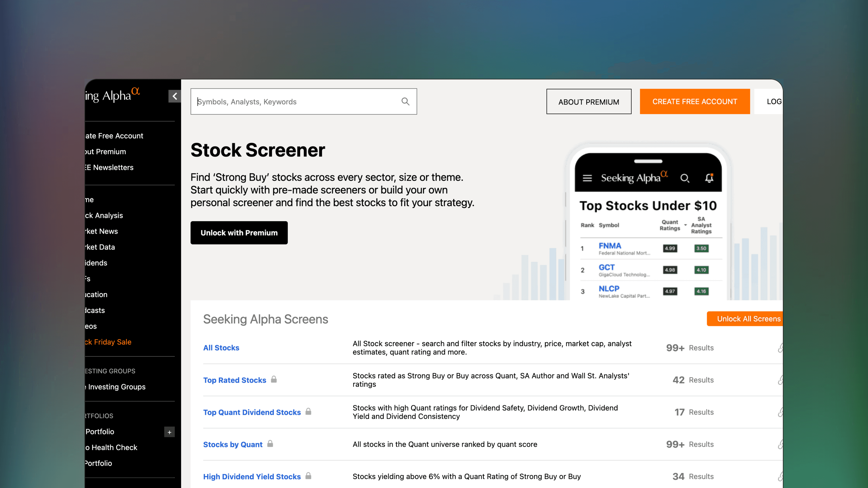Click the Unlock All Screens button
The image size is (868, 488).
pyautogui.click(x=745, y=319)
